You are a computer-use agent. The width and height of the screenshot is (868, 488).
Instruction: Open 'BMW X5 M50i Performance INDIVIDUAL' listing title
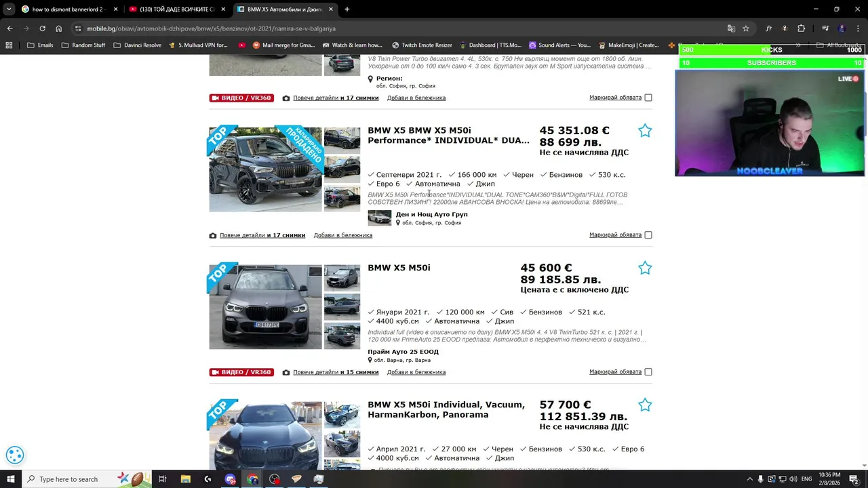tap(448, 136)
